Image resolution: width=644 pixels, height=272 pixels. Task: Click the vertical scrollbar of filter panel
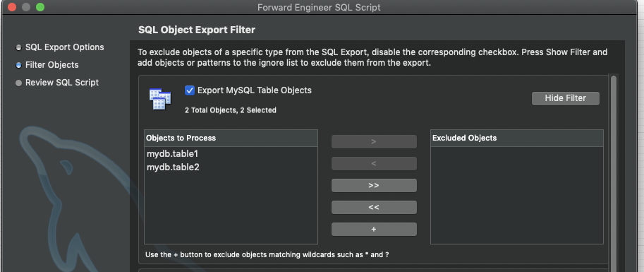(x=614, y=173)
